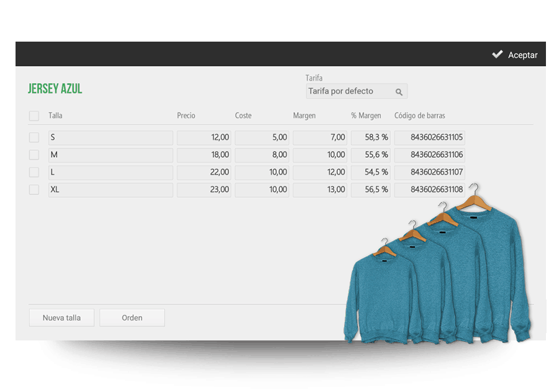Click the Precio field showing 23,00
The width and height of the screenshot is (559, 392).
(x=204, y=189)
